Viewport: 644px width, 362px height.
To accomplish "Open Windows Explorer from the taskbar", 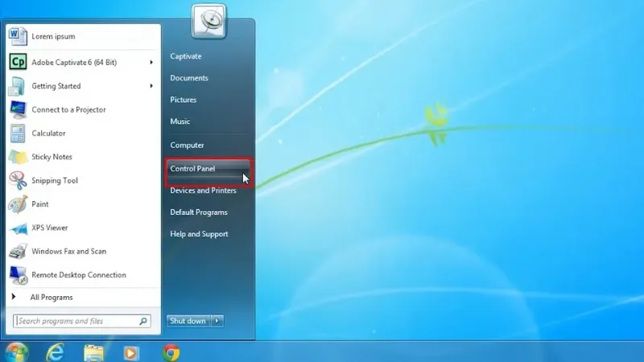I will point(93,352).
